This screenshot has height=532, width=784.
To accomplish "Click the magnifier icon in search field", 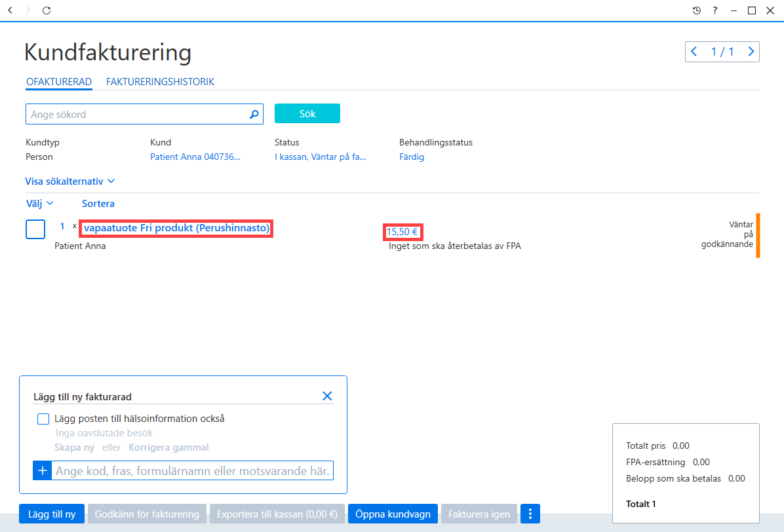I will [x=254, y=115].
